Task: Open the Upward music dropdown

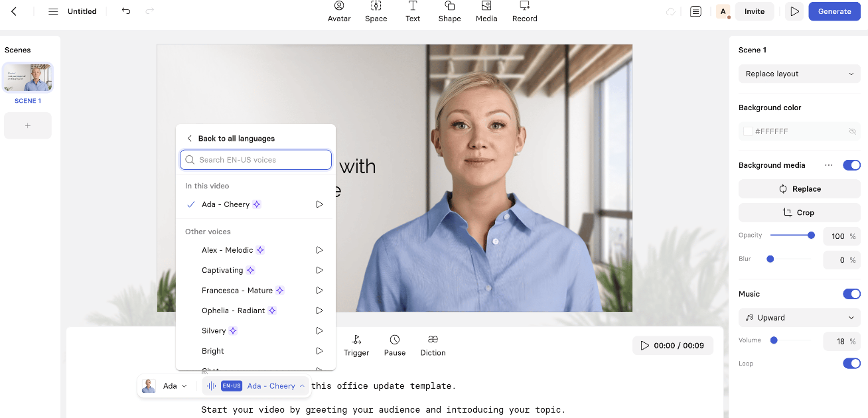Action: point(799,318)
